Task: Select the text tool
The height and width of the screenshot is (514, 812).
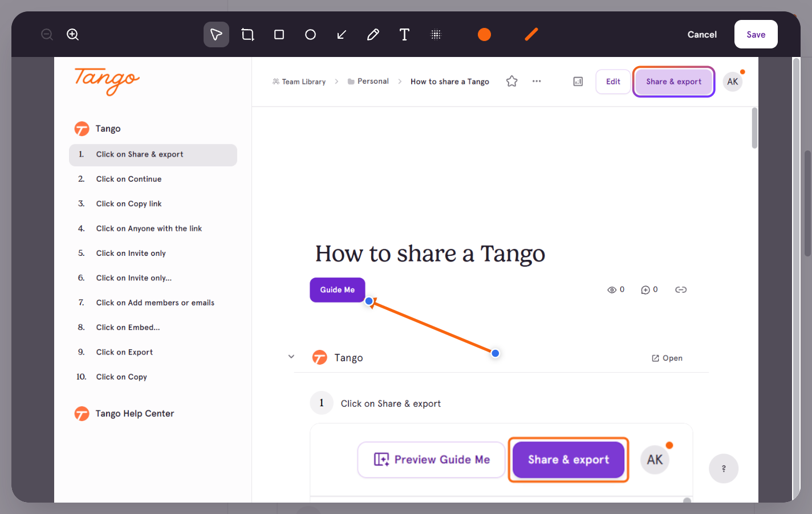Action: (404, 34)
